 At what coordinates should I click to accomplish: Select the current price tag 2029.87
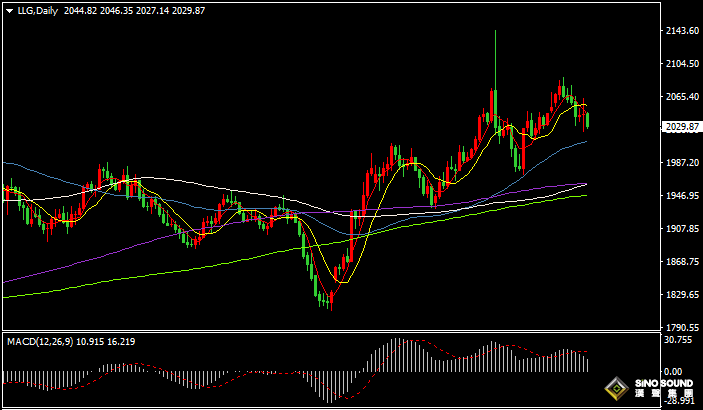click(681, 127)
